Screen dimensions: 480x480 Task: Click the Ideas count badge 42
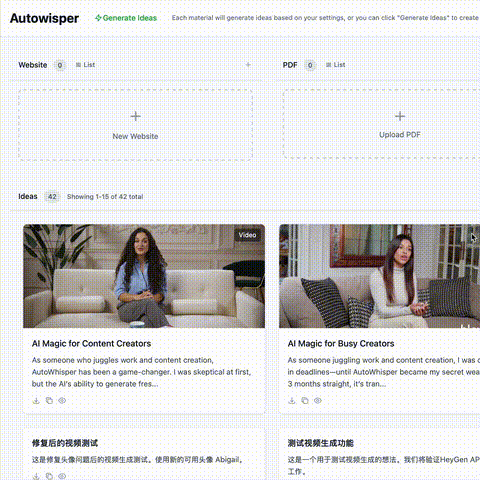52,196
